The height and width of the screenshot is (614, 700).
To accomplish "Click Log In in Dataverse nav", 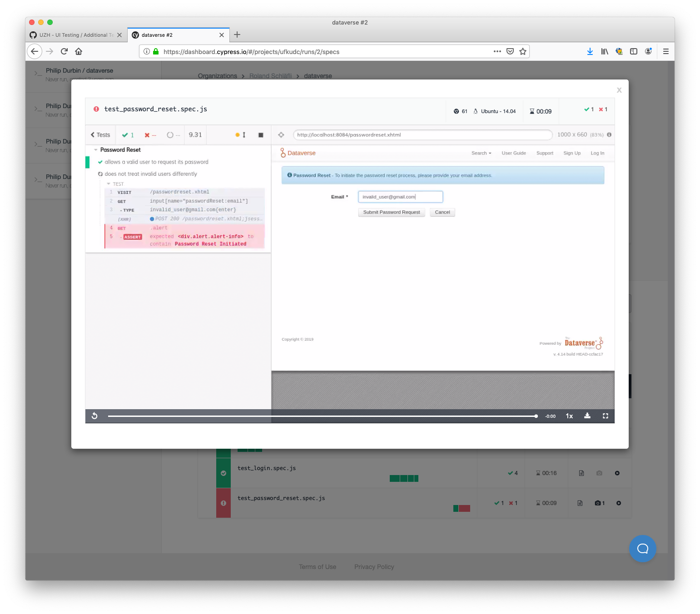I will tap(597, 153).
